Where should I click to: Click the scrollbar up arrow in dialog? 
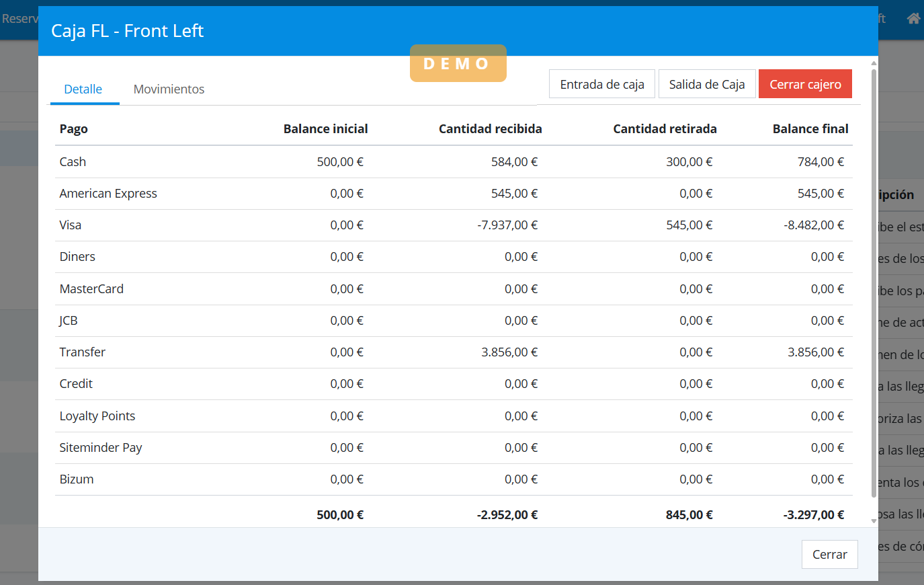click(874, 63)
